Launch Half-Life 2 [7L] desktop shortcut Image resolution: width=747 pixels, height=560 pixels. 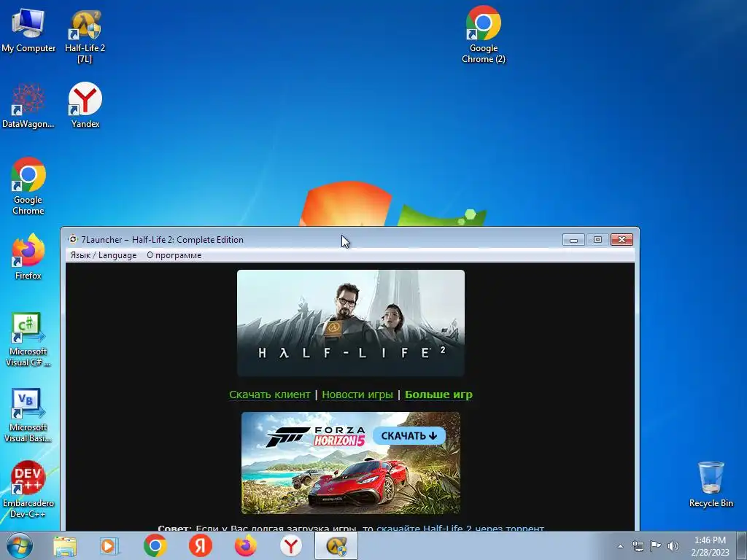85,36
